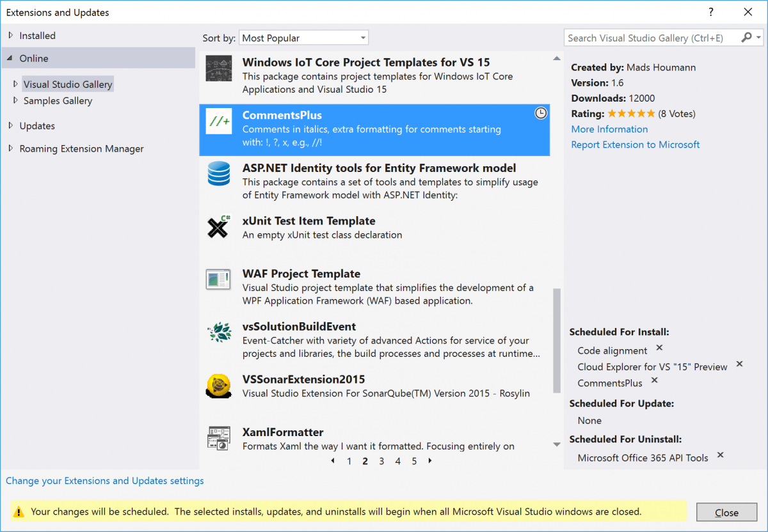Click the XamlFormatter extension icon
The width and height of the screenshot is (768, 532).
coord(218,438)
